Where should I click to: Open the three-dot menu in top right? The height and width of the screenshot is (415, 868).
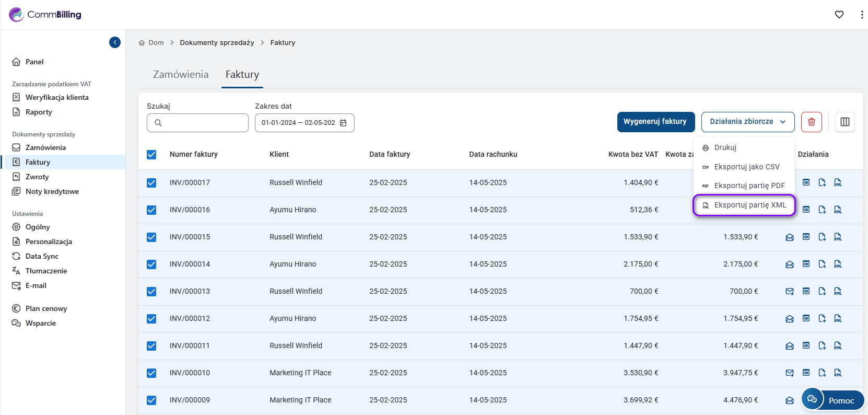click(x=861, y=15)
